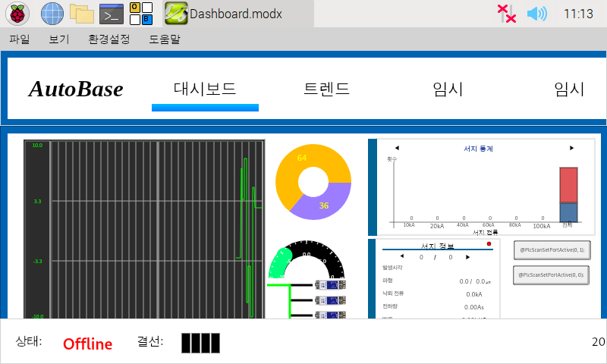The width and height of the screenshot is (607, 364).
Task: Click the 상태: label
Action: (x=29, y=341)
